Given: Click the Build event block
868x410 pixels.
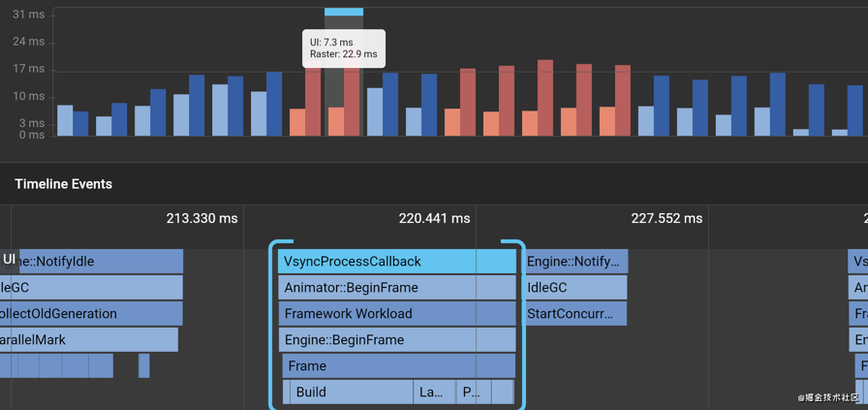Looking at the screenshot, I should pyautogui.click(x=351, y=393).
